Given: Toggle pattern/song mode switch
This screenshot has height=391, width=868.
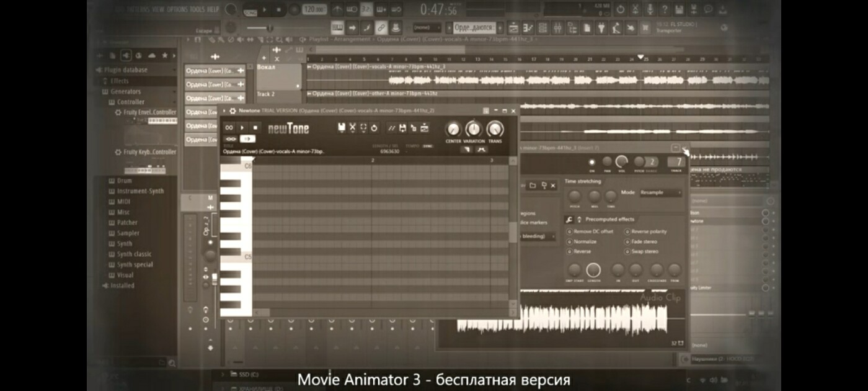Looking at the screenshot, I should coord(249,11).
